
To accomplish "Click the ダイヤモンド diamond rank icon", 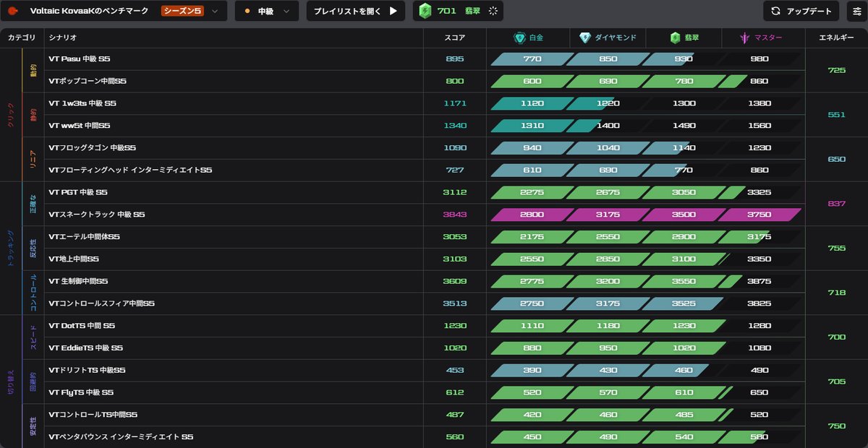I will (584, 38).
